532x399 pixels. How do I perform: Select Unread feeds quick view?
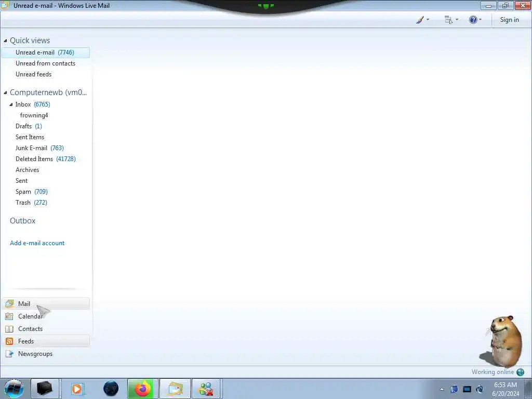(34, 74)
